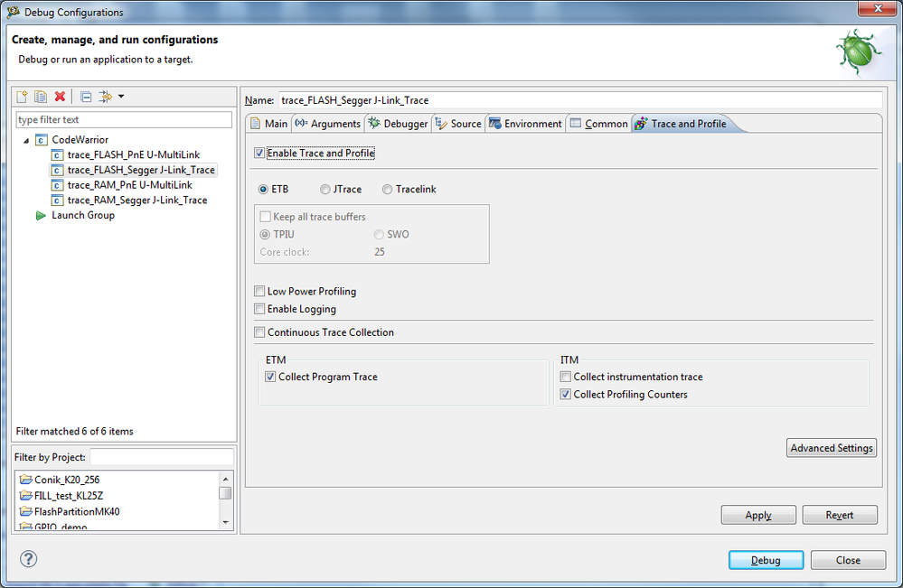
Task: Start debugging with the Debug button
Action: pyautogui.click(x=766, y=560)
